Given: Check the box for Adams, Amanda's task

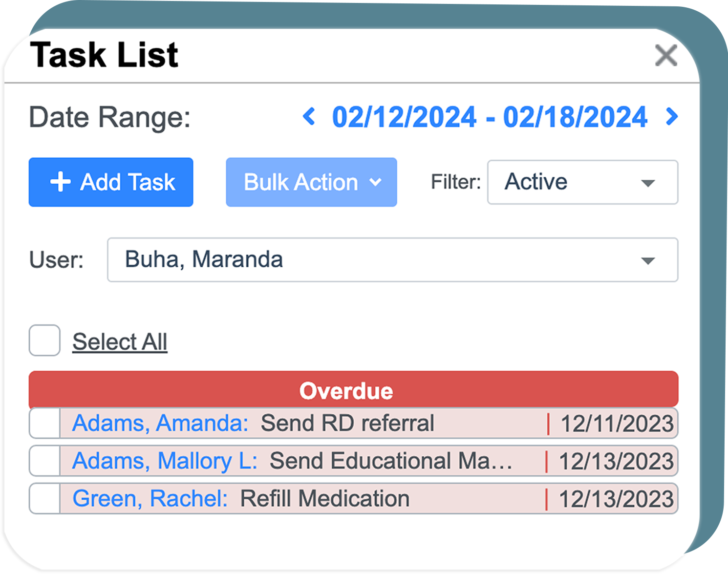Looking at the screenshot, I should 44,423.
